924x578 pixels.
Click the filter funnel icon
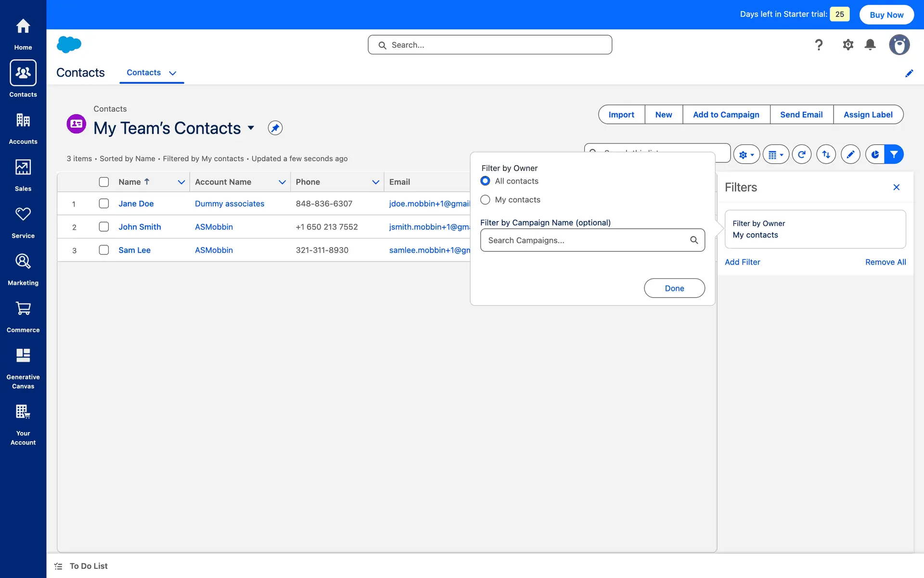pyautogui.click(x=894, y=155)
